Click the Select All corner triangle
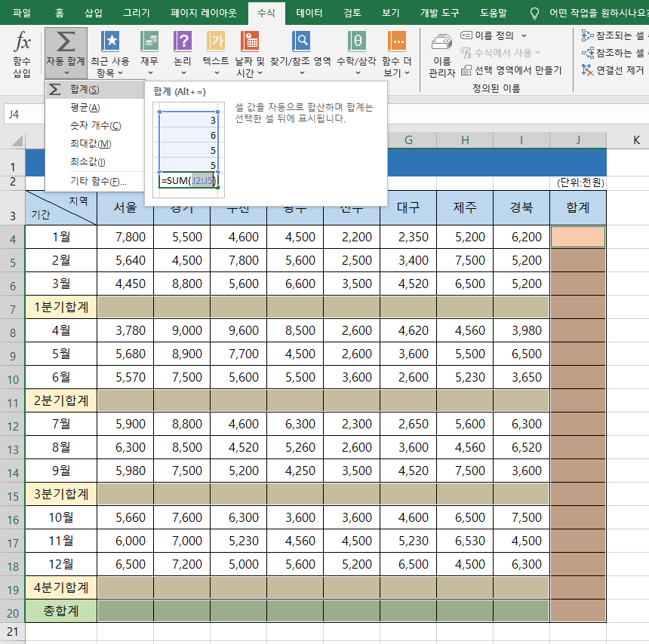Image resolution: width=649 pixels, height=644 pixels. point(17,141)
